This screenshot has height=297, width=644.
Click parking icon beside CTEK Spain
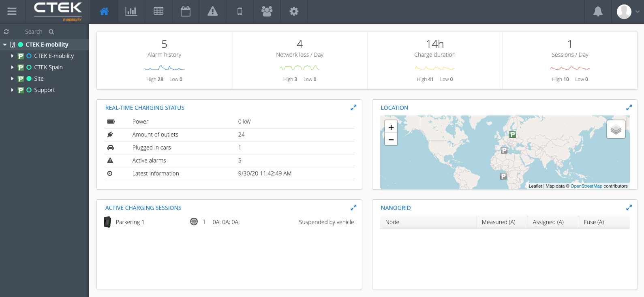pos(21,67)
